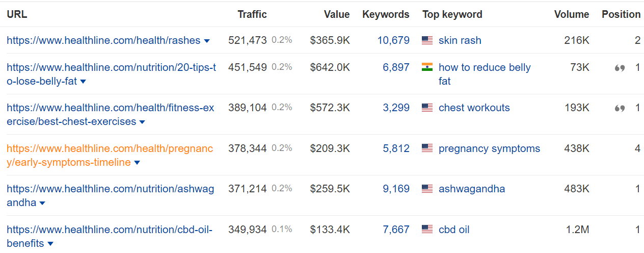Sort by the Traffic column header
This screenshot has height=253, width=644.
click(252, 14)
